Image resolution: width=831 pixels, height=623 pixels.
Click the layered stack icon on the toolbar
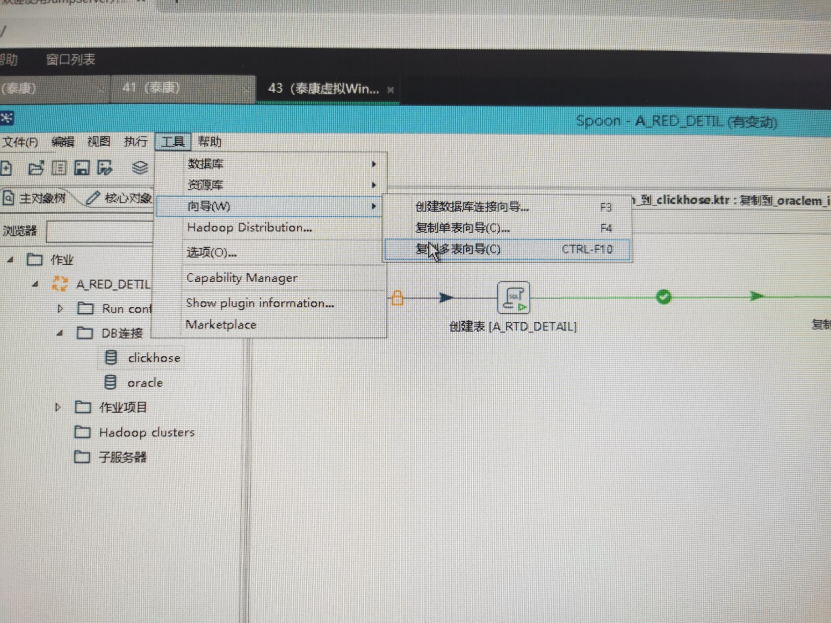pos(138,168)
